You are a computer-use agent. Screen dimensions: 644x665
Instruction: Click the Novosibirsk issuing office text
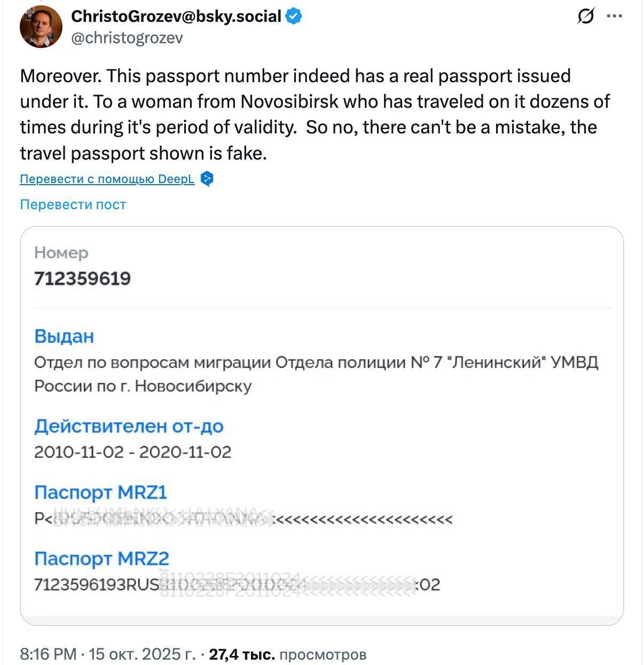[x=315, y=374]
